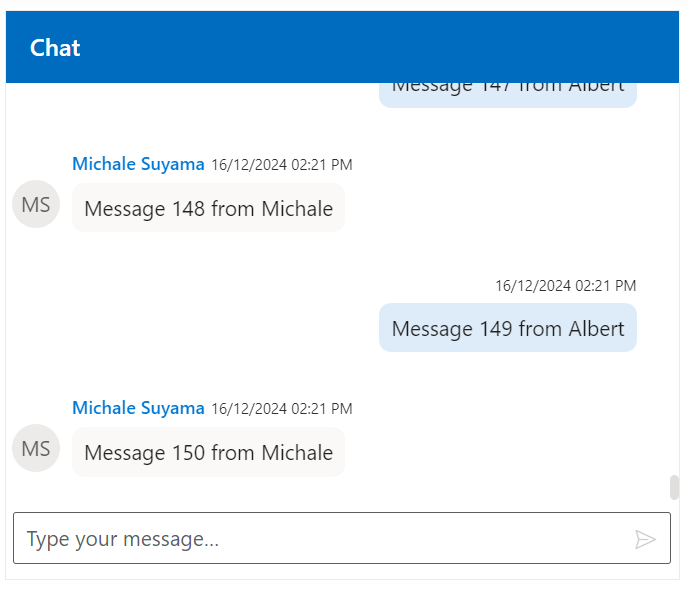Click the timestamp next to first Michale Suyama
688x591 pixels.
pyautogui.click(x=281, y=165)
